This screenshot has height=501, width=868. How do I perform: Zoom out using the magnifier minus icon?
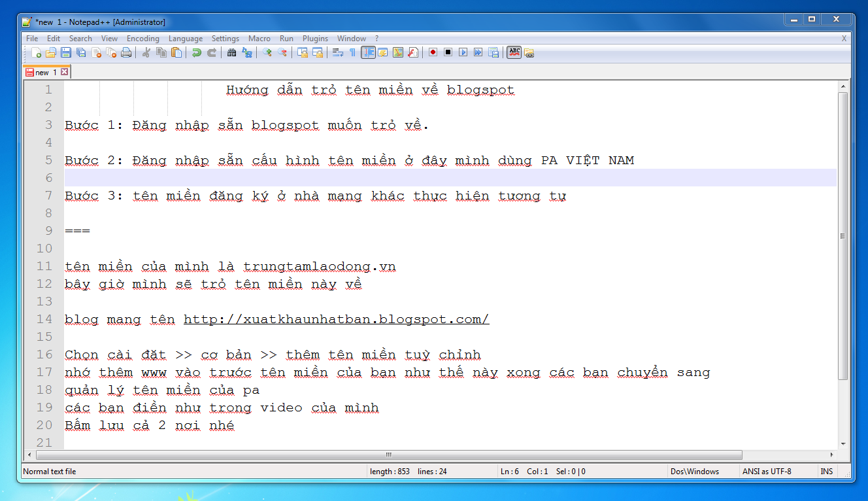282,52
